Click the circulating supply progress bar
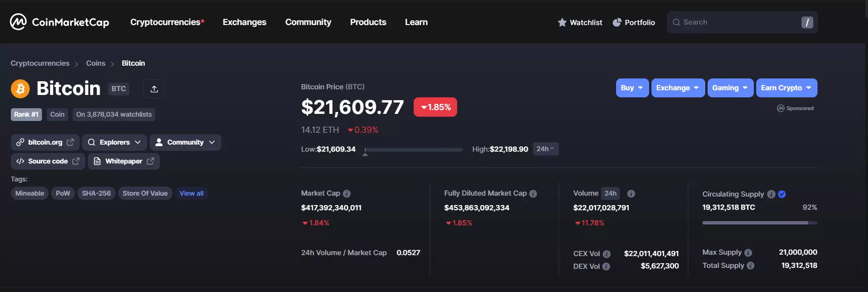Viewport: 868px width, 292px height. [x=759, y=223]
